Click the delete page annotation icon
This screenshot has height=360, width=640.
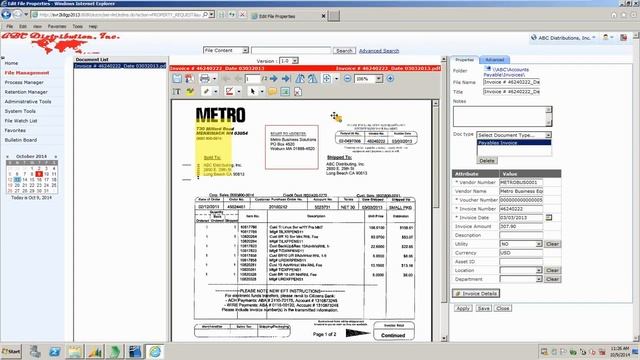pyautogui.click(x=298, y=92)
